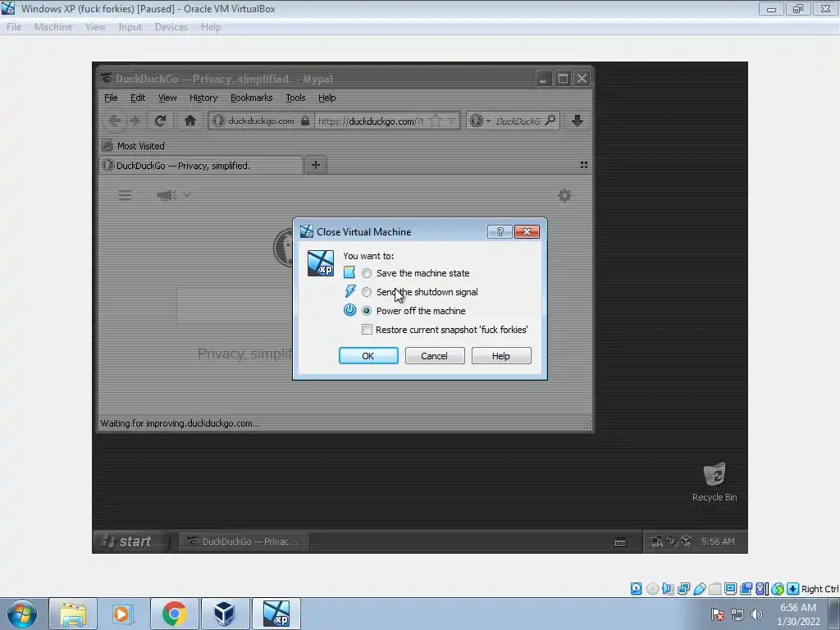Open VirtualBox File menu
The width and height of the screenshot is (840, 630).
(x=14, y=27)
